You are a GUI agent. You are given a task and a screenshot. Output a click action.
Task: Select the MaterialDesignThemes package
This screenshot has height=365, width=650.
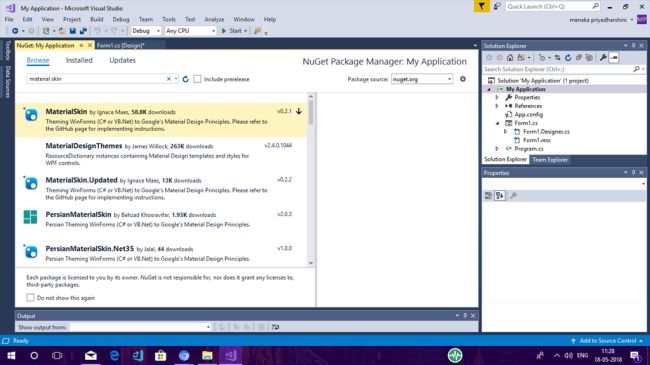(162, 154)
